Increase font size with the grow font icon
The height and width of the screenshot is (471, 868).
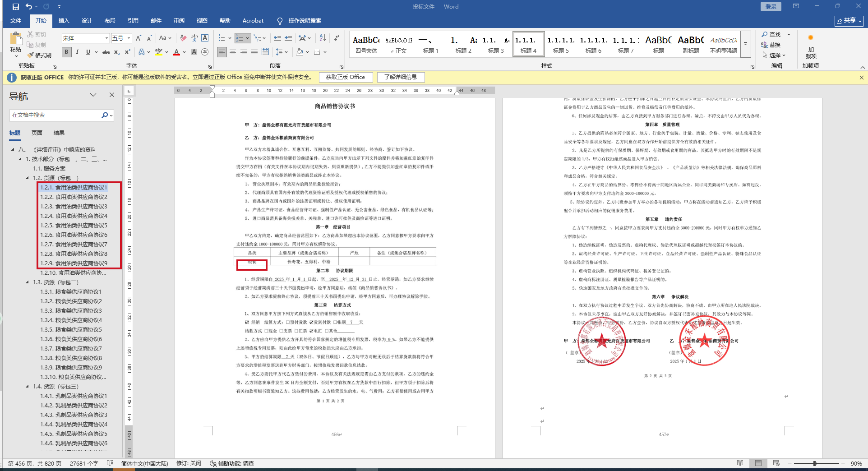[x=139, y=38]
